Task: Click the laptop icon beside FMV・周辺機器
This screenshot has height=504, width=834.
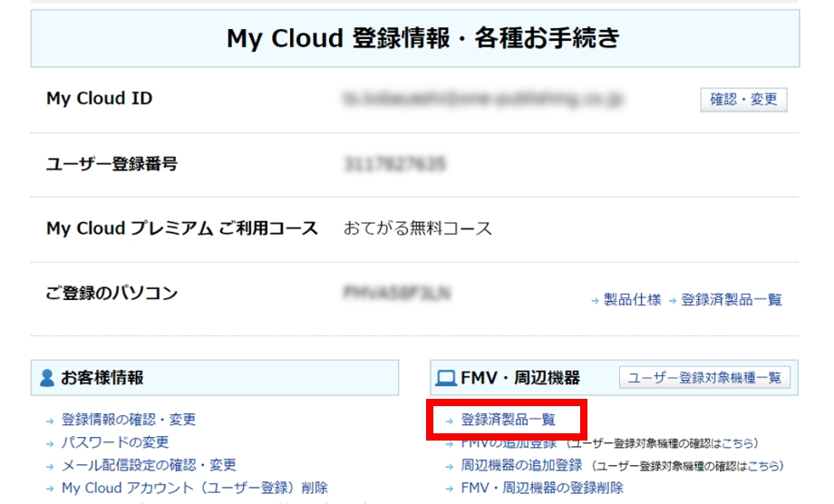Action: point(446,378)
